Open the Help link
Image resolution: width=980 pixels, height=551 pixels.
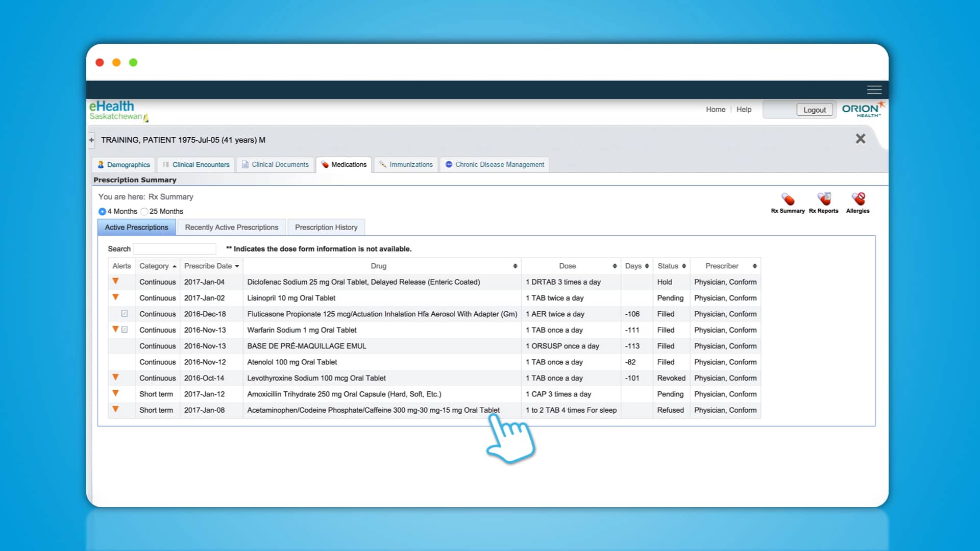(x=744, y=109)
